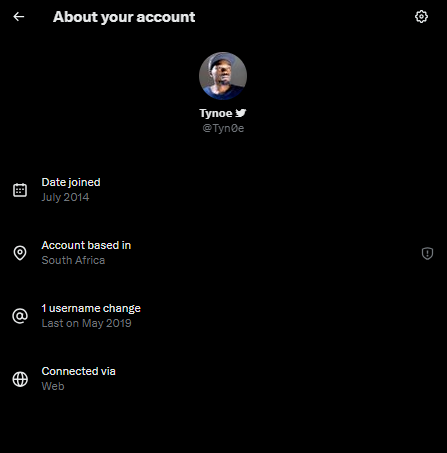Go back using the left arrow

[19, 16]
